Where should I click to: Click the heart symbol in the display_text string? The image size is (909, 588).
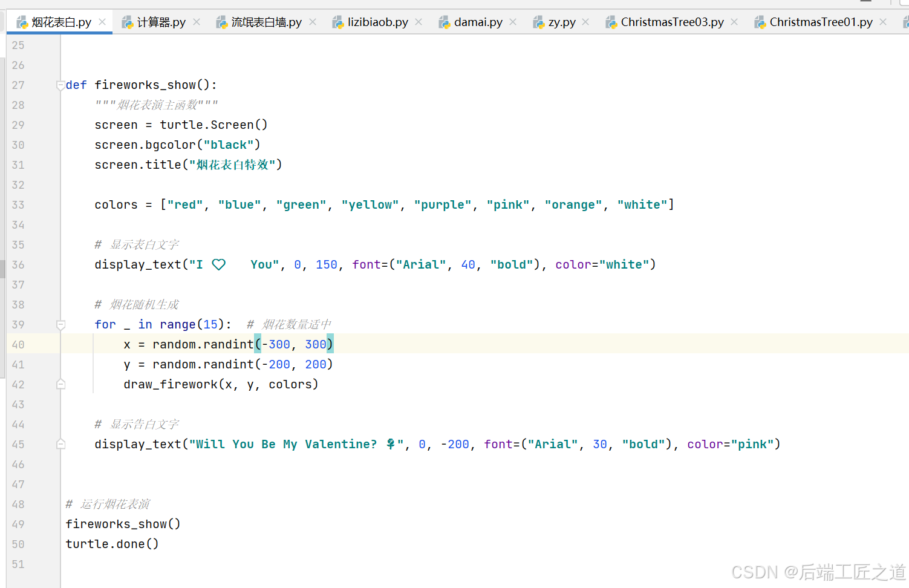pos(219,264)
